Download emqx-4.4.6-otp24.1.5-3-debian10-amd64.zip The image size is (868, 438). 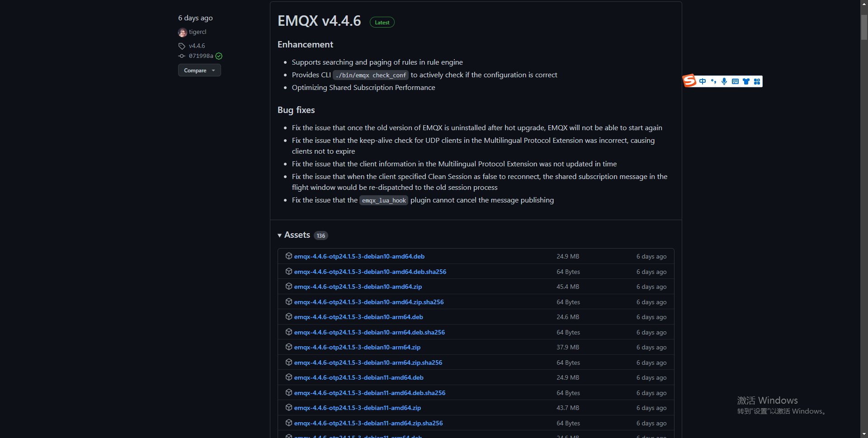tap(358, 287)
